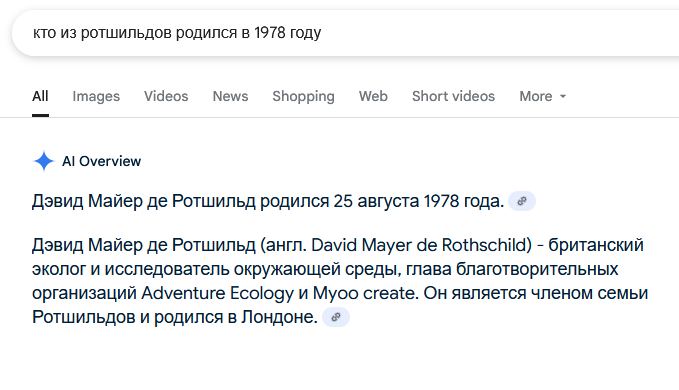Select the All results tab
The image size is (679, 390).
[40, 96]
